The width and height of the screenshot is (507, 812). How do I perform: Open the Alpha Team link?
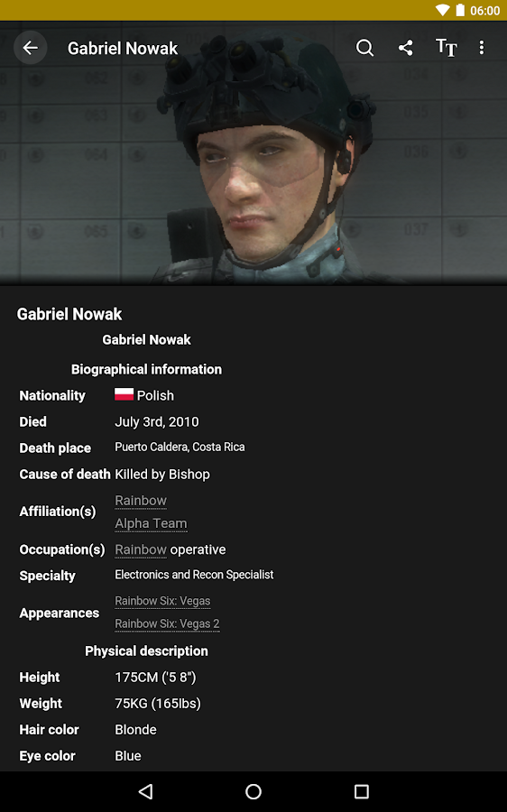coord(151,523)
